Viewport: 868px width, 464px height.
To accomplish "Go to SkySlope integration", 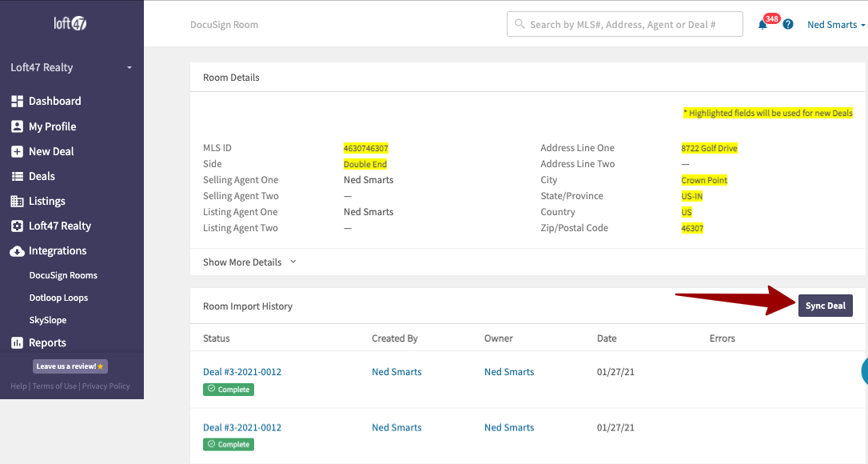I will (x=48, y=320).
